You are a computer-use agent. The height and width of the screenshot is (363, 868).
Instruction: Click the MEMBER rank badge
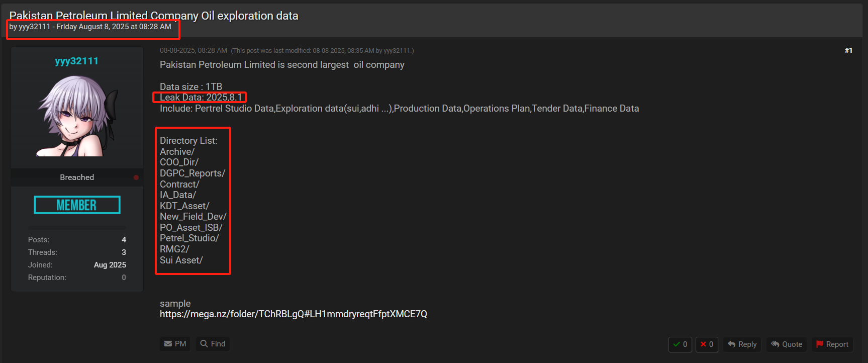click(x=77, y=205)
